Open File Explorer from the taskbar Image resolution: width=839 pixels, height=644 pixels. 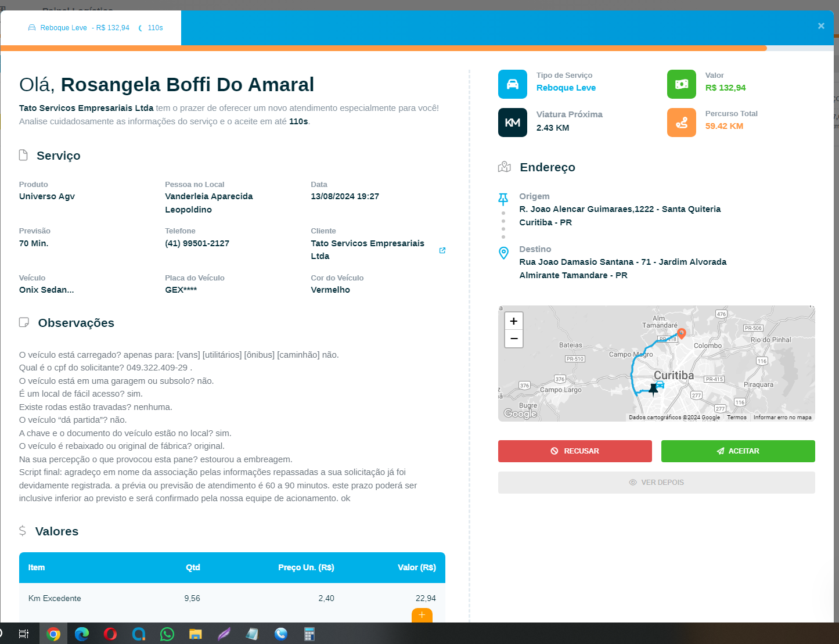coord(196,634)
